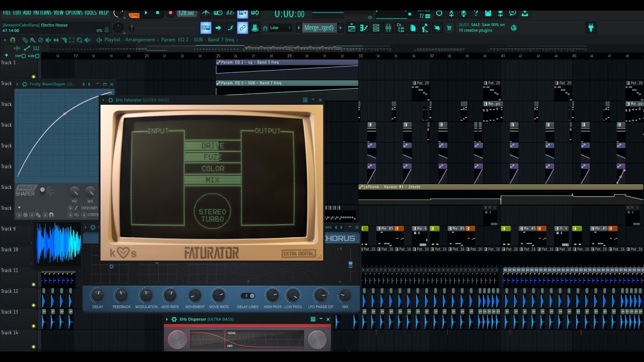
Task: Open the Merged pattern selector
Action: (x=319, y=28)
